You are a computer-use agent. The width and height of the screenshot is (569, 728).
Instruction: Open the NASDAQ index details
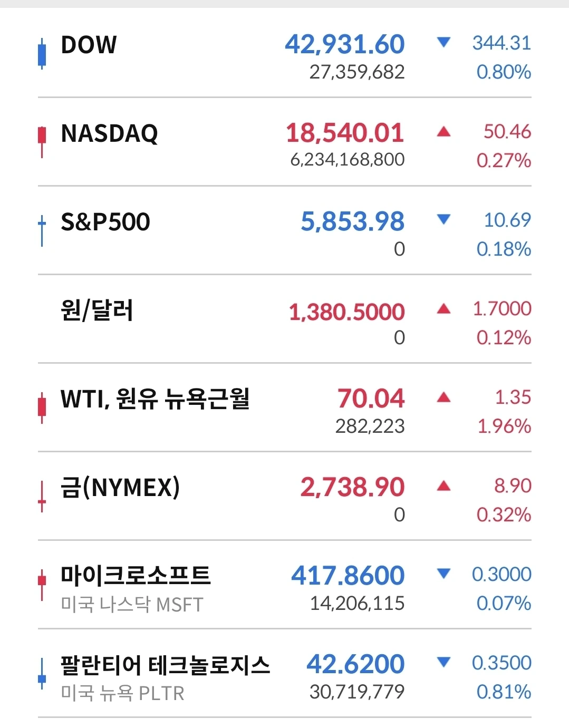[285, 142]
